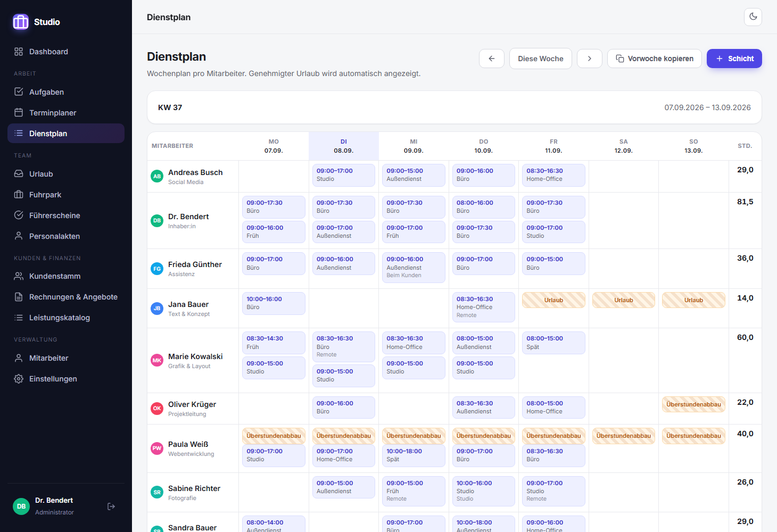Viewport: 777px width, 532px height.
Task: Click the Paula Weiß employee name
Action: [188, 444]
